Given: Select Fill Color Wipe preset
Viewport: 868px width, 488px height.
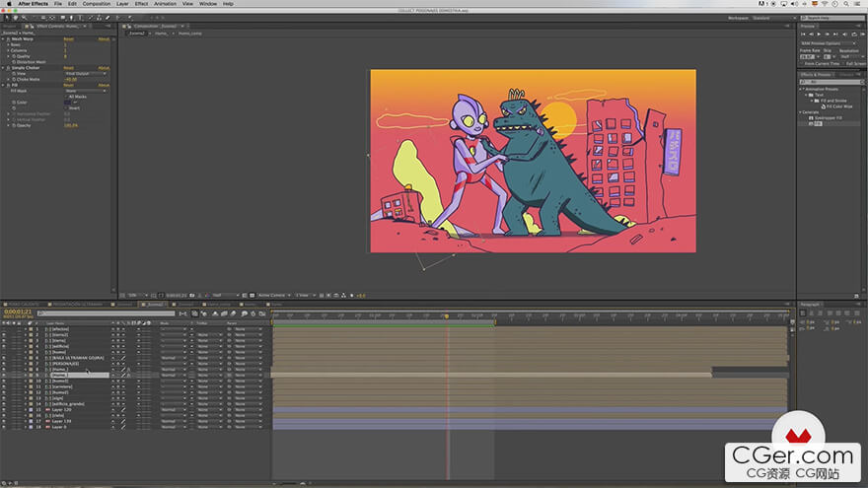Looking at the screenshot, I should (x=838, y=105).
